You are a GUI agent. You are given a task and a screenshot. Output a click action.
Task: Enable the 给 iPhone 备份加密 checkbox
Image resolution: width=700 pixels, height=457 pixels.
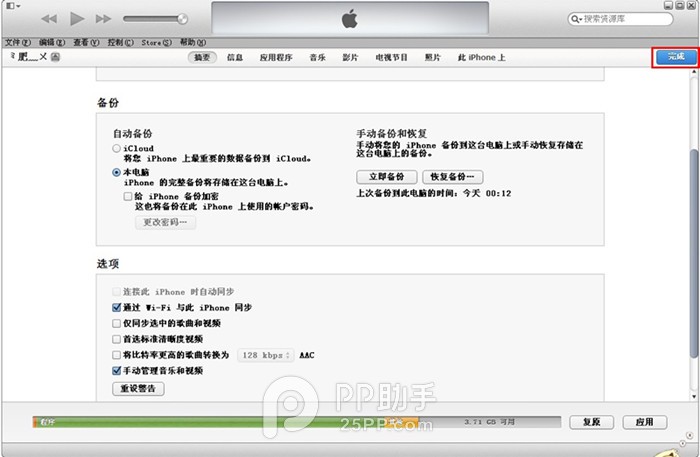pos(128,196)
